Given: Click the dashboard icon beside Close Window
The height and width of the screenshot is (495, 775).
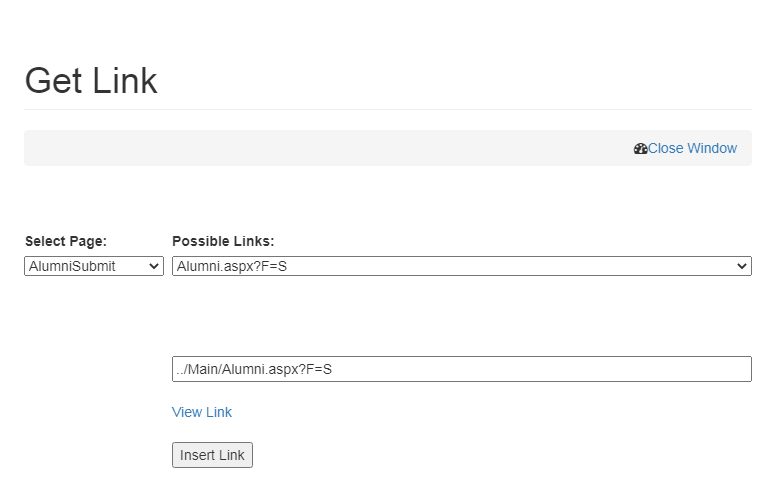Looking at the screenshot, I should (x=640, y=148).
